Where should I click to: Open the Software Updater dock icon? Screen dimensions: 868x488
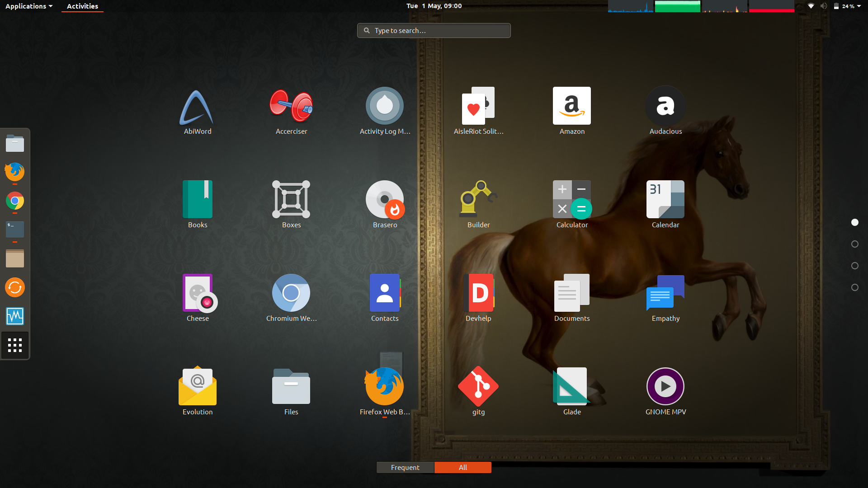click(15, 287)
